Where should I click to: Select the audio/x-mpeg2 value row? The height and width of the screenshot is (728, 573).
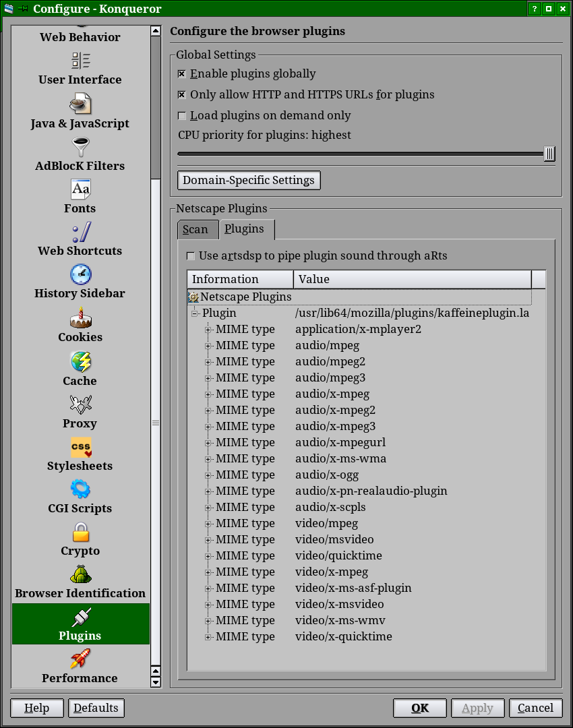click(335, 411)
